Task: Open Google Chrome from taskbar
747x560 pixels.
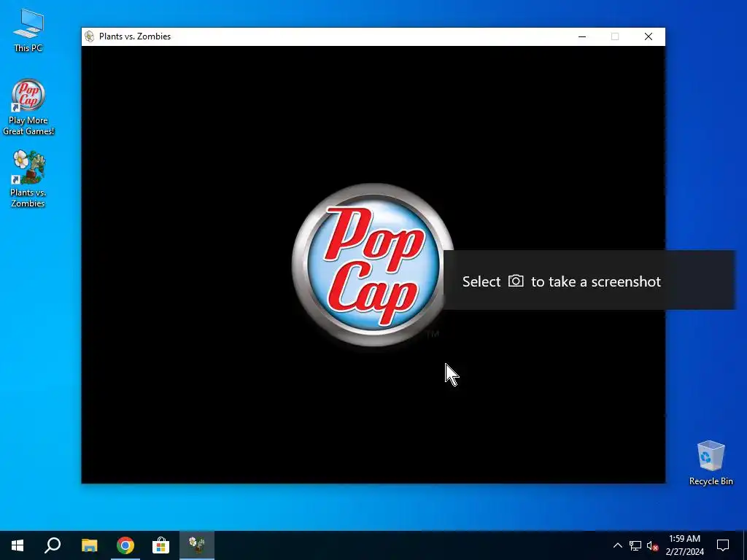Action: [x=125, y=545]
